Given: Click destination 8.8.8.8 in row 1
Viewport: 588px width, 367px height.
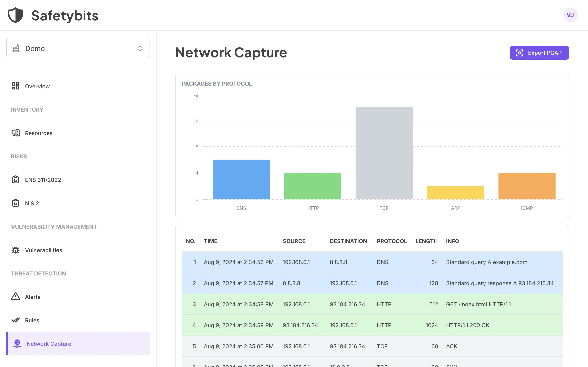Looking at the screenshot, I should coord(338,262).
